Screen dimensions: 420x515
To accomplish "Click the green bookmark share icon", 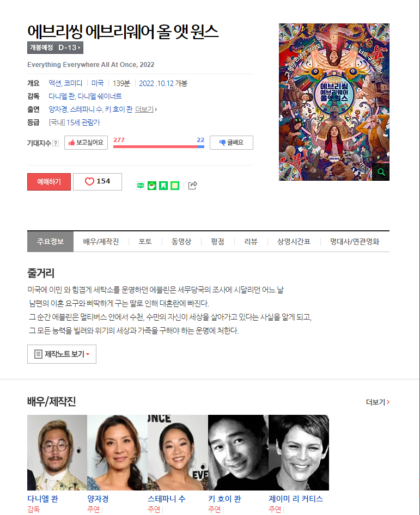I will [163, 186].
